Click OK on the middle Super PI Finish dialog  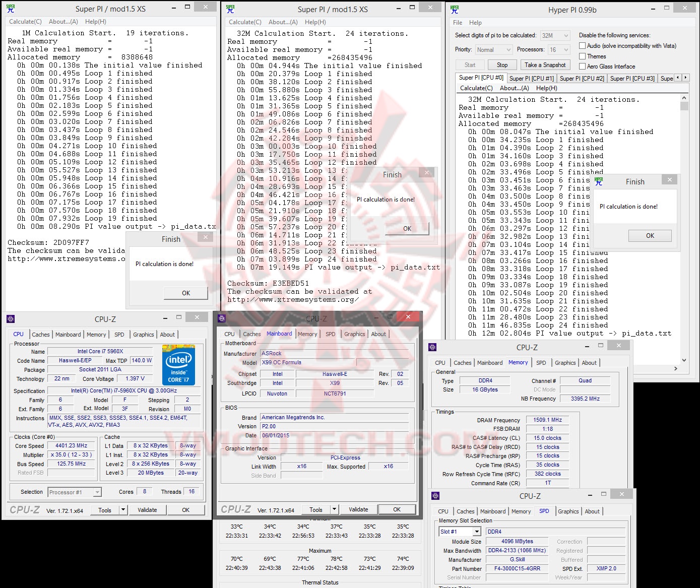click(x=407, y=228)
